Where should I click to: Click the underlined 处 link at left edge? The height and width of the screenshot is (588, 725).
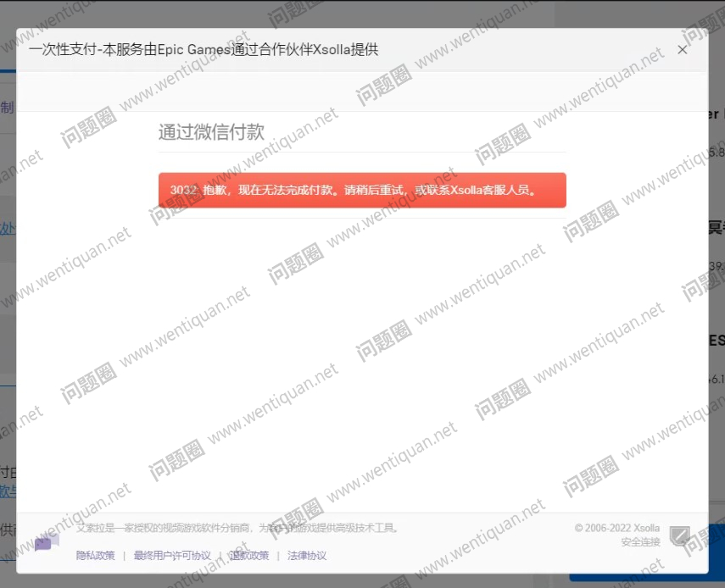pyautogui.click(x=8, y=229)
